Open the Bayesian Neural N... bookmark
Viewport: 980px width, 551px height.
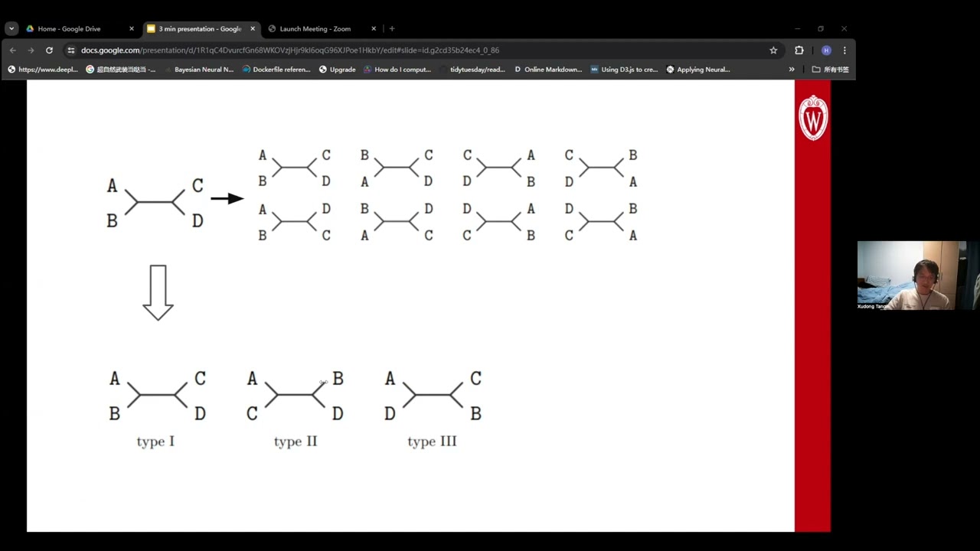(198, 69)
